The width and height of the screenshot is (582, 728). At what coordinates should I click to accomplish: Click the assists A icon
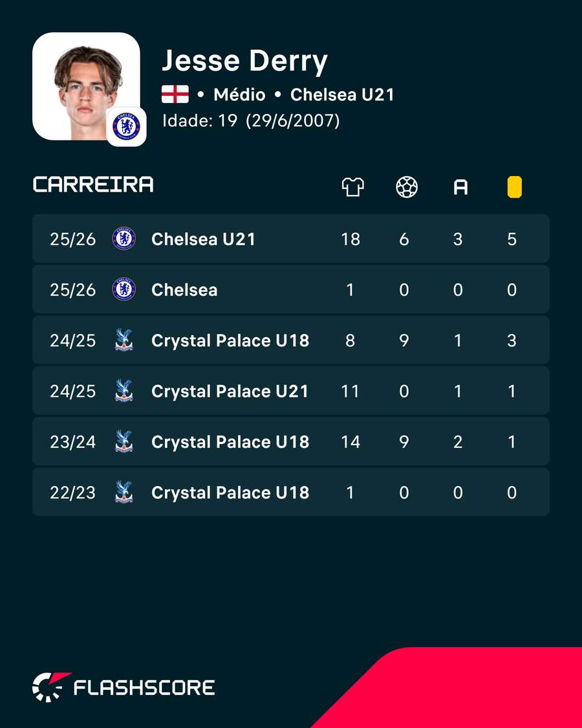[460, 188]
